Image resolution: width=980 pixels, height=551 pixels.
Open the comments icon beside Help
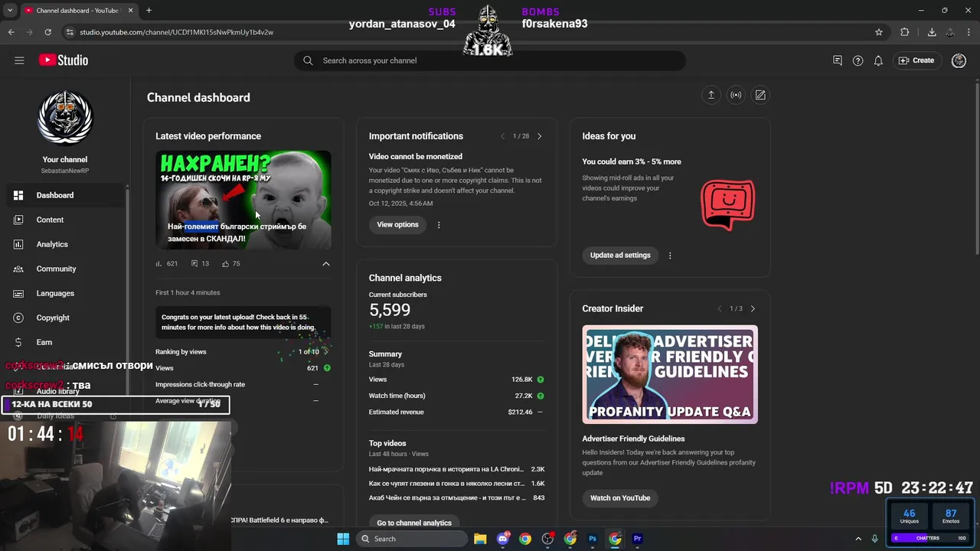838,60
